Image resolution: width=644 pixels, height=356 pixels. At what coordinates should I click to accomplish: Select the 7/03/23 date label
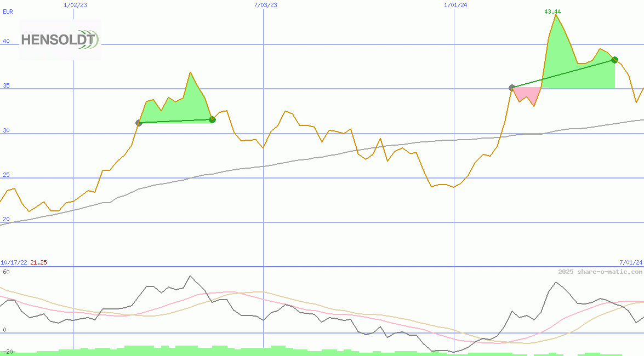(x=265, y=5)
